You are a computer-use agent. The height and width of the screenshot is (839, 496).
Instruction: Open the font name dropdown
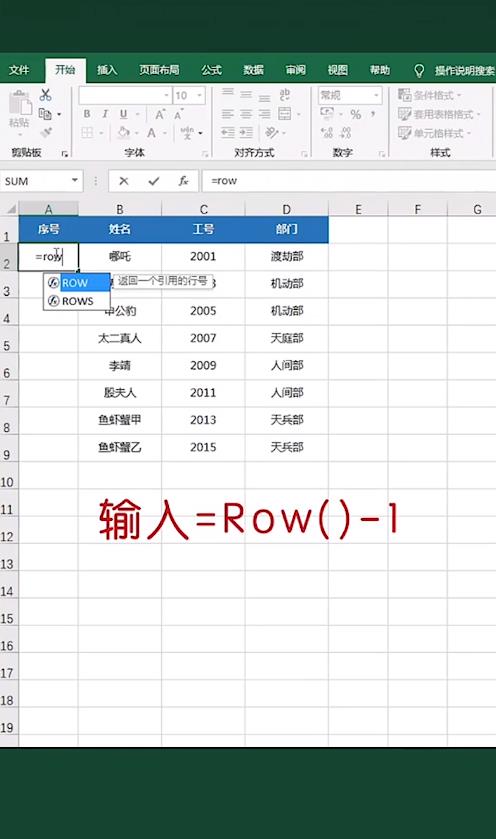pos(166,96)
